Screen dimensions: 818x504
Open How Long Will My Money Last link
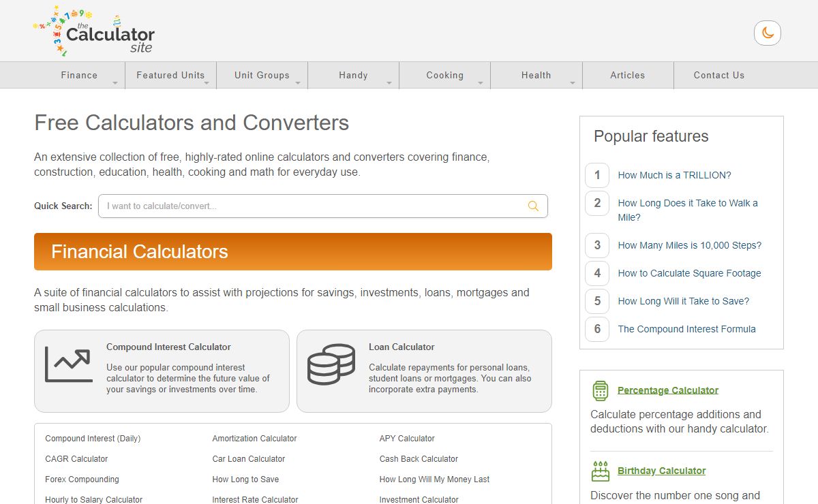pos(434,479)
